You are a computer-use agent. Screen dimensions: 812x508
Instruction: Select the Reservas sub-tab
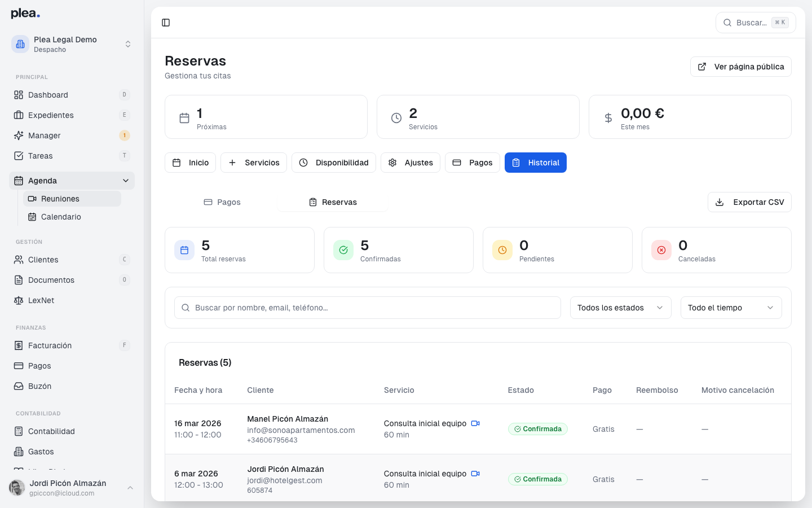[x=333, y=202]
